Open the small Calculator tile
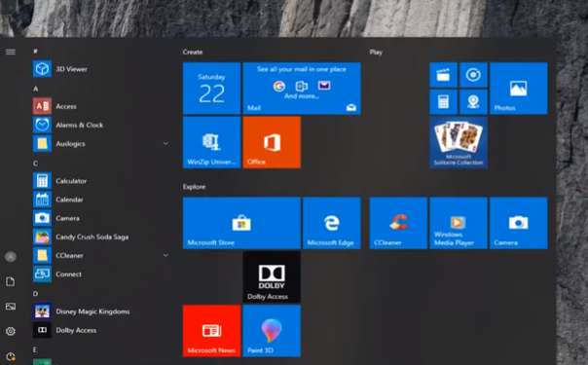The height and width of the screenshot is (365, 588). (443, 101)
